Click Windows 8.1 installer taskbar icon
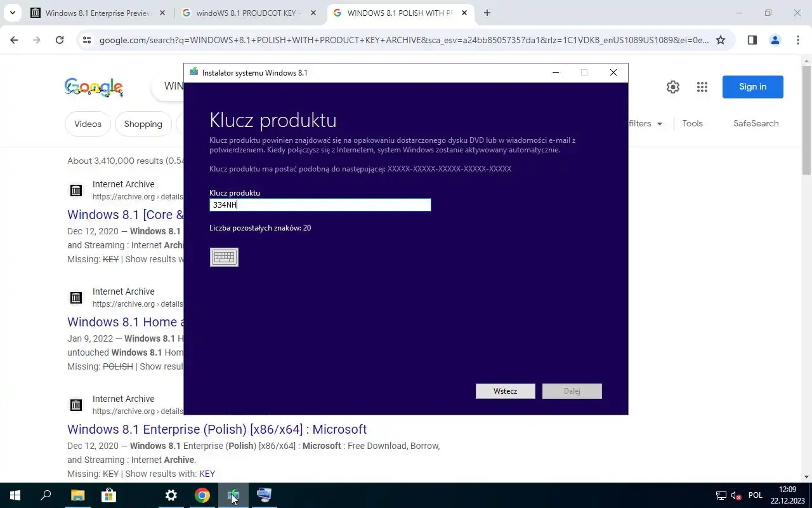 tap(233, 495)
